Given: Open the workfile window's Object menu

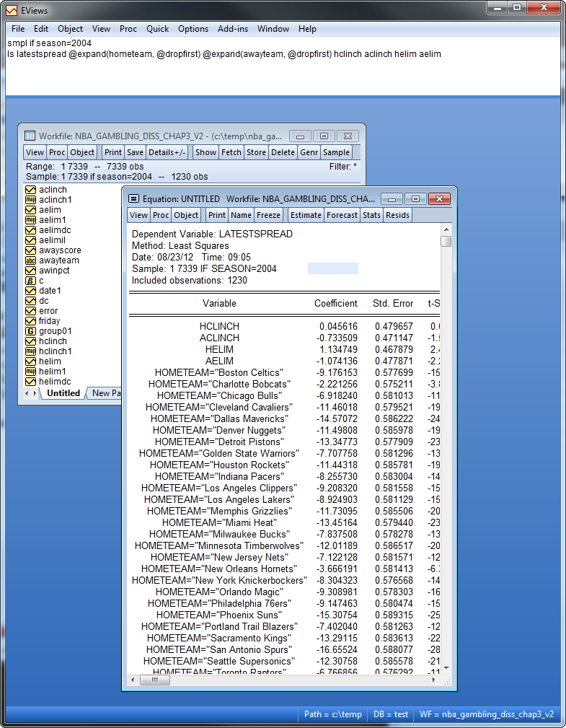Looking at the screenshot, I should [82, 152].
